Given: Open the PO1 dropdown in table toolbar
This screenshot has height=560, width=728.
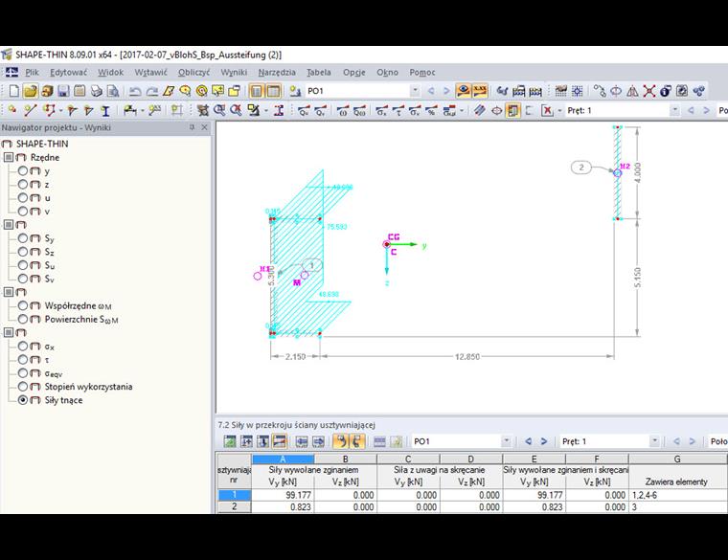Looking at the screenshot, I should pos(507,441).
